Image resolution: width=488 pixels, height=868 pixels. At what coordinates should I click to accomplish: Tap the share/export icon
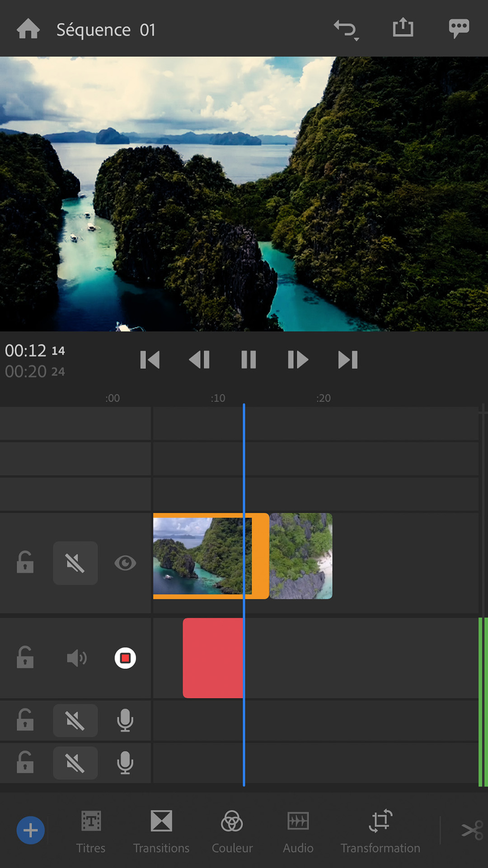pos(403,28)
